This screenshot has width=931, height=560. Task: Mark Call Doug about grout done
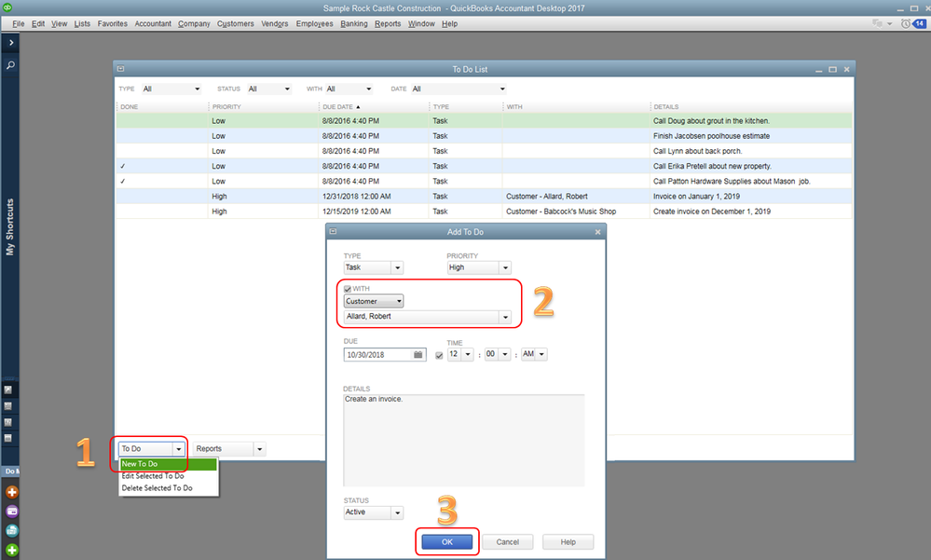161,120
